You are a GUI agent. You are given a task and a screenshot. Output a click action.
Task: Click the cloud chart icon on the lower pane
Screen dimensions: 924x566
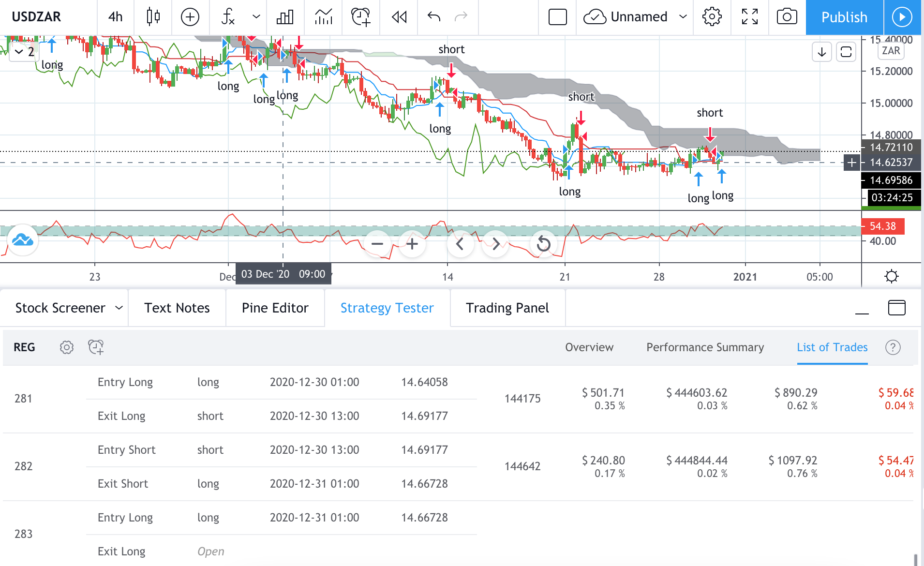click(x=23, y=239)
